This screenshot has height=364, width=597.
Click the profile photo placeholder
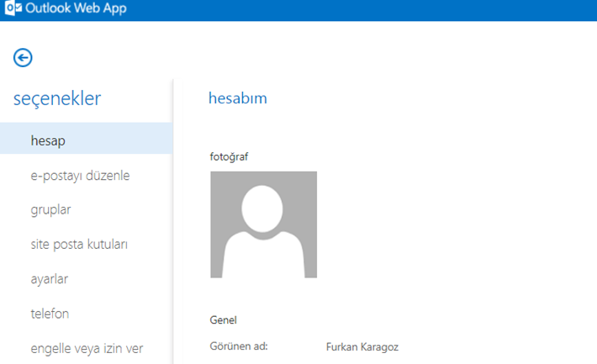pyautogui.click(x=263, y=224)
